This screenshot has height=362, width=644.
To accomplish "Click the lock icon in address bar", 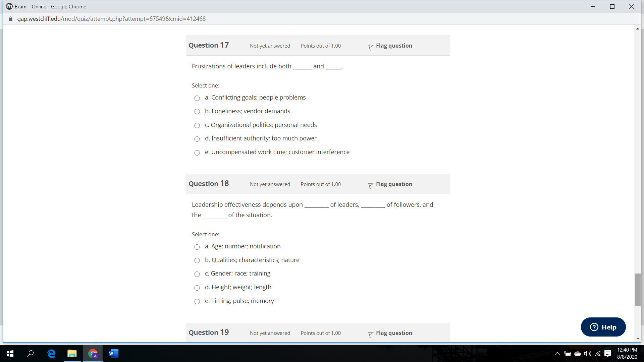I will click(x=11, y=18).
